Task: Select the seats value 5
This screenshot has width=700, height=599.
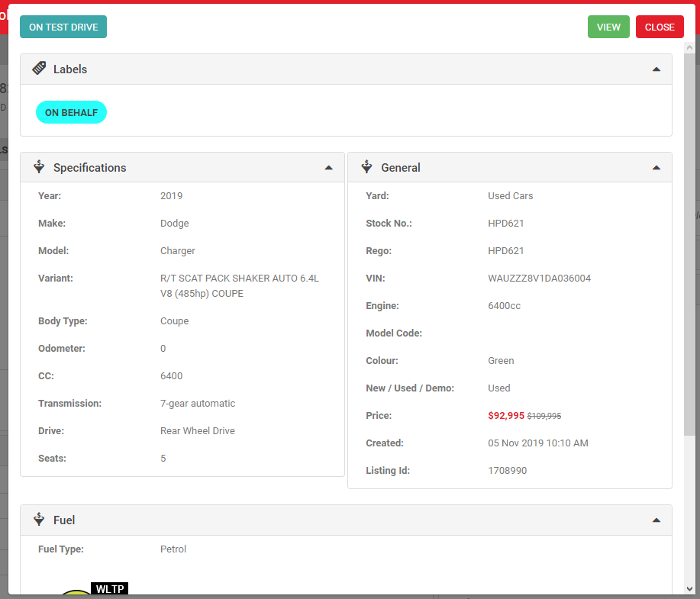Action: 163,459
